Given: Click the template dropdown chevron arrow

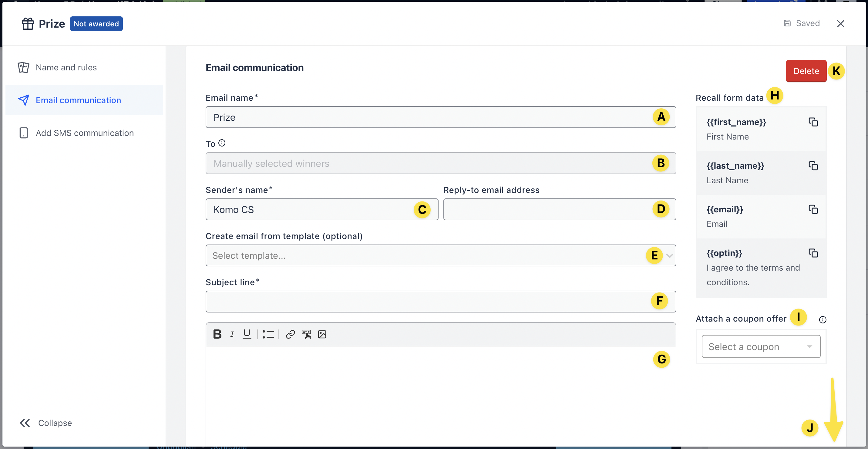Looking at the screenshot, I should 670,255.
